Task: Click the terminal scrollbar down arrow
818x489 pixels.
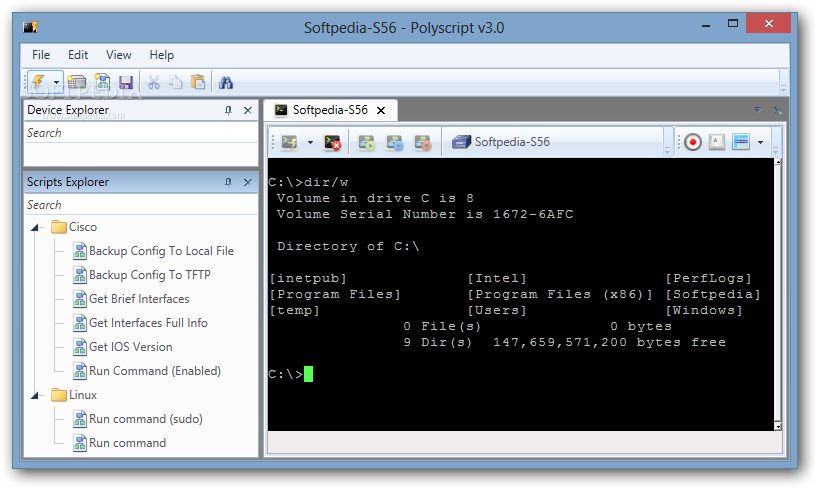Action: (x=778, y=426)
